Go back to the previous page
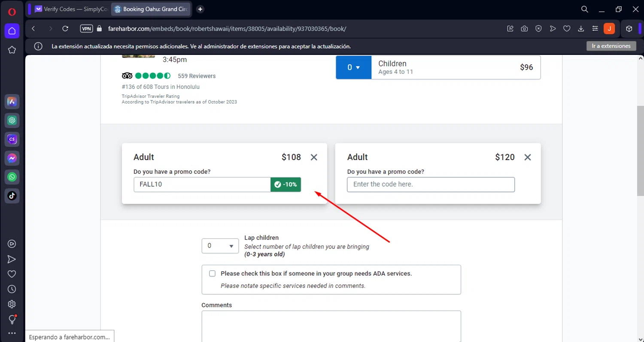 coord(33,29)
